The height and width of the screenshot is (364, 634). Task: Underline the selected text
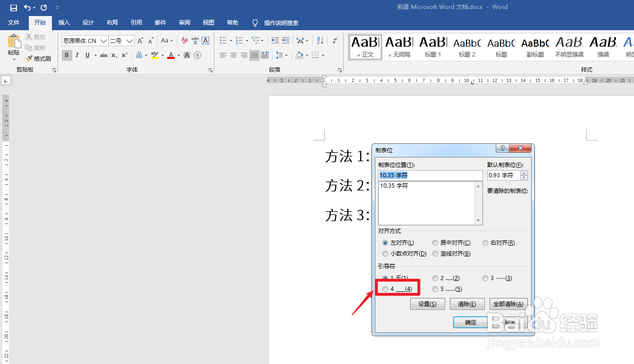[87, 55]
